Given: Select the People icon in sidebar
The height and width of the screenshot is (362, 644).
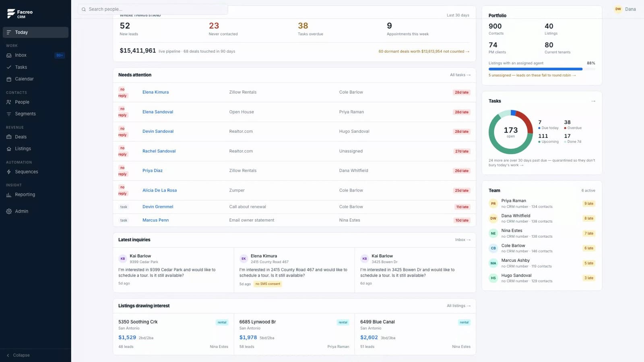Looking at the screenshot, I should click(9, 102).
